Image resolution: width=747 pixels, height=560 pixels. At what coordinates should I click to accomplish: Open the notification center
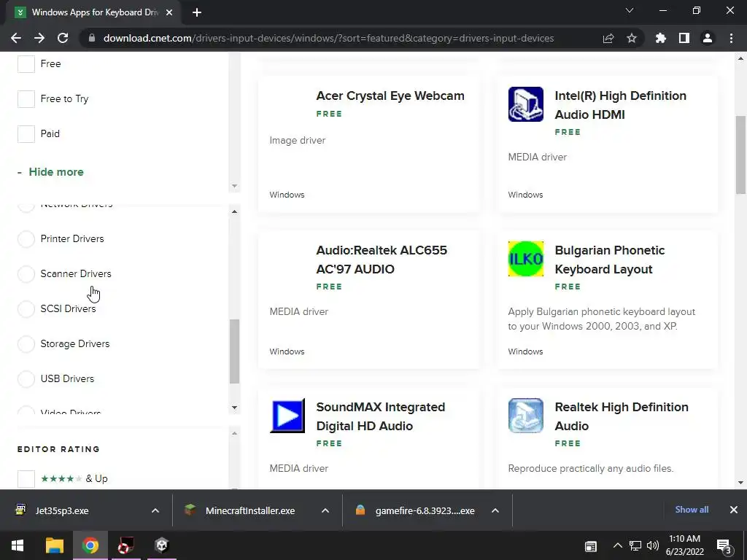click(724, 546)
